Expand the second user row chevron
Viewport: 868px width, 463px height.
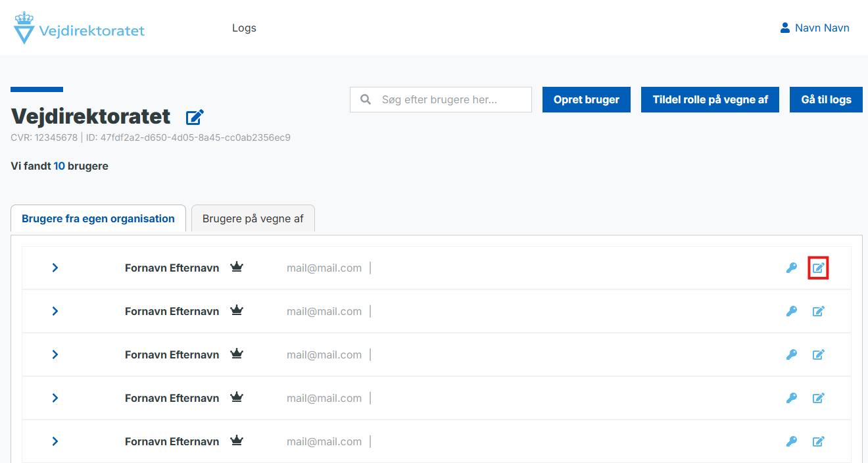click(55, 311)
